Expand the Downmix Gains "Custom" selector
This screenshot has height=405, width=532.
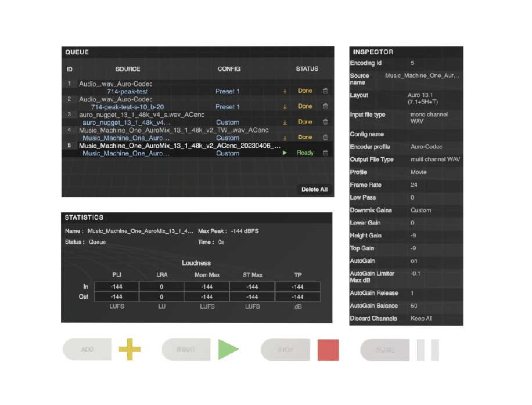(421, 211)
